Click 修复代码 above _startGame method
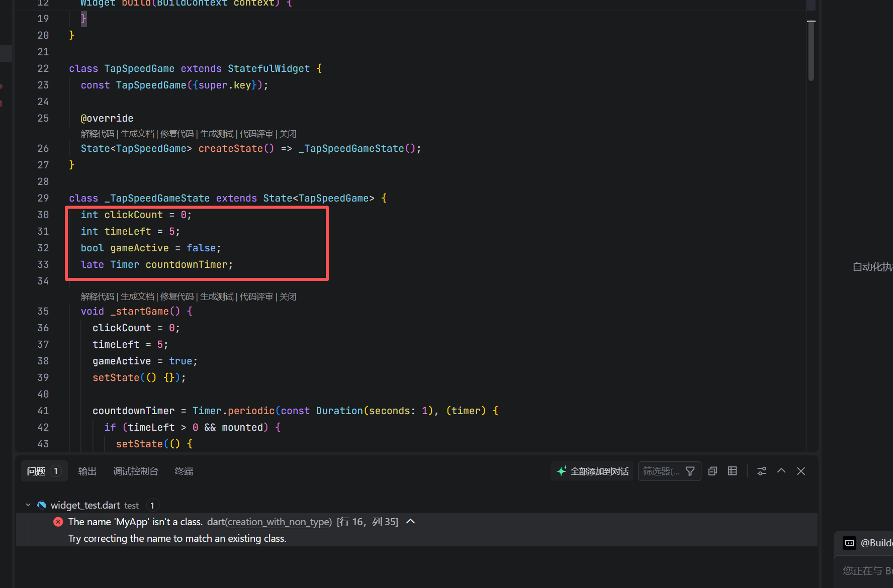This screenshot has width=893, height=588. click(177, 297)
